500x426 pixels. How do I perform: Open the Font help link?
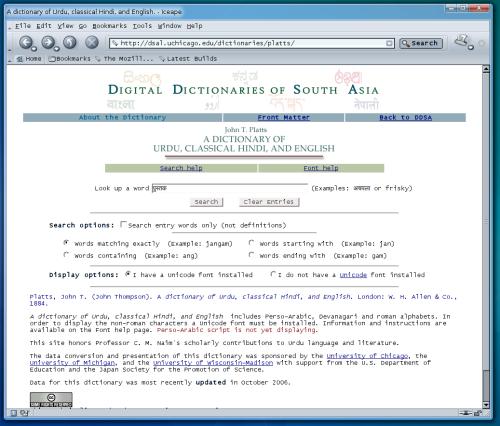pos(321,168)
